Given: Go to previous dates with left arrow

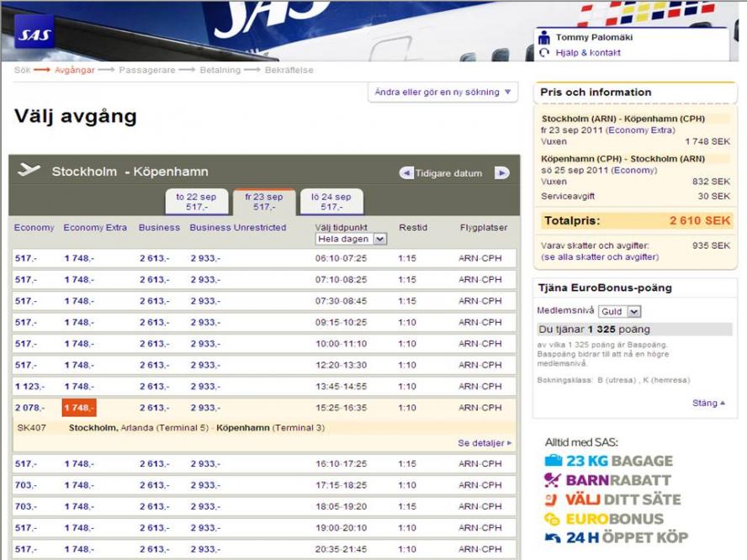Looking at the screenshot, I should (x=406, y=173).
